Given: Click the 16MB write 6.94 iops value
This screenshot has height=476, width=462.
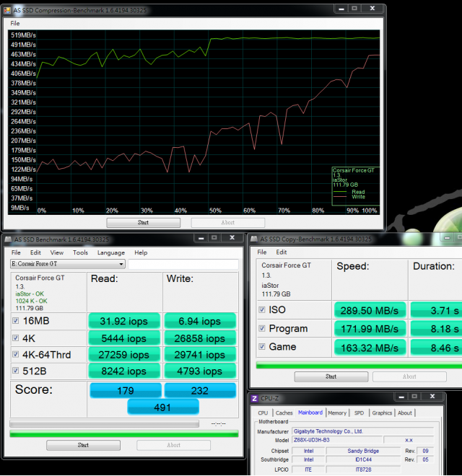Looking at the screenshot, I should click(x=200, y=321).
